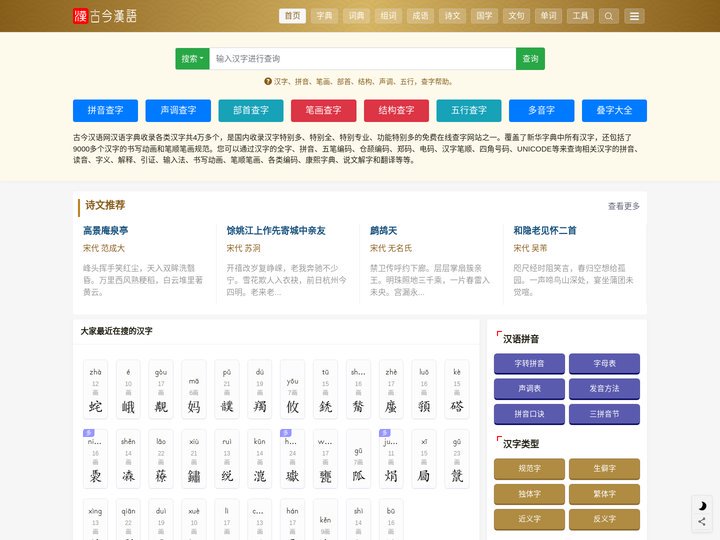Click the 叠字大全 button

(614, 111)
